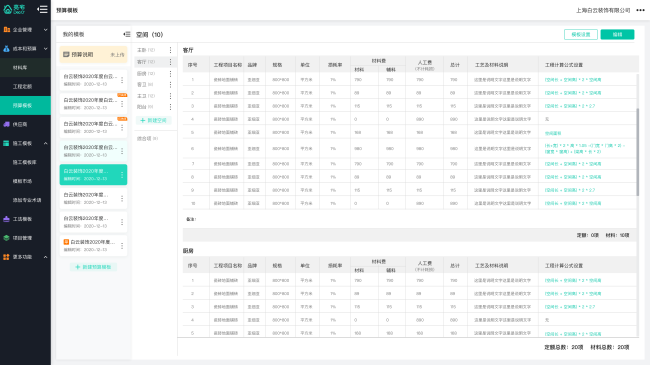Open 施工模板库 in the sidebar

pos(25,162)
